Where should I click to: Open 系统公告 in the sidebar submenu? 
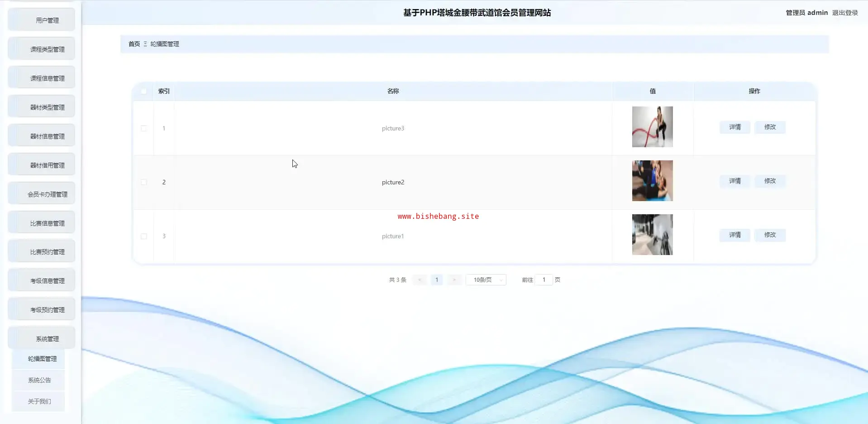pos(39,380)
